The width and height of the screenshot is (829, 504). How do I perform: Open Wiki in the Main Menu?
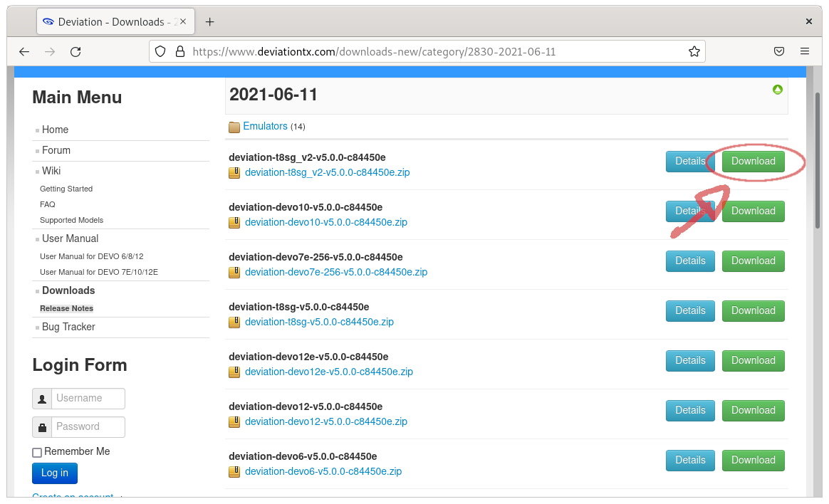pyautogui.click(x=51, y=171)
